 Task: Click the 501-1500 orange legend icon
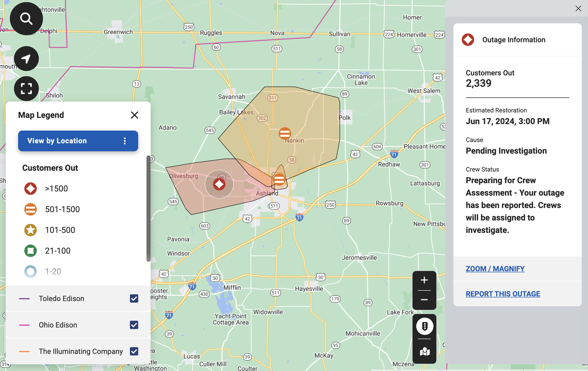coord(31,209)
